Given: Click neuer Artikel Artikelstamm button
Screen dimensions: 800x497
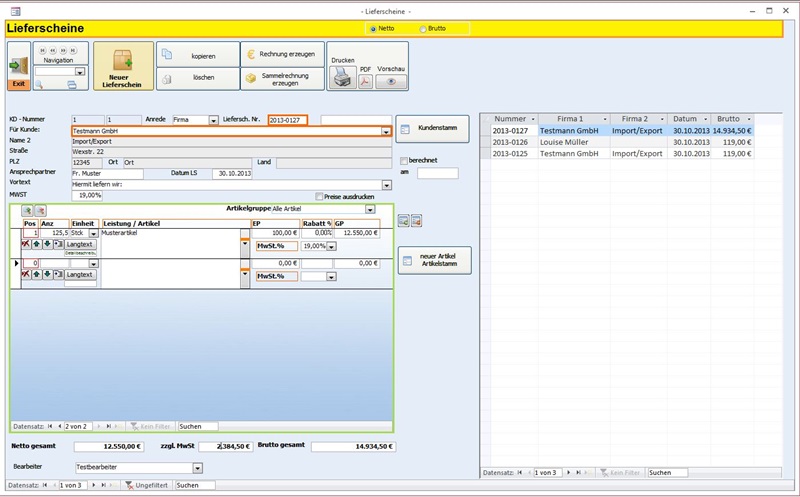Looking at the screenshot, I should (435, 260).
